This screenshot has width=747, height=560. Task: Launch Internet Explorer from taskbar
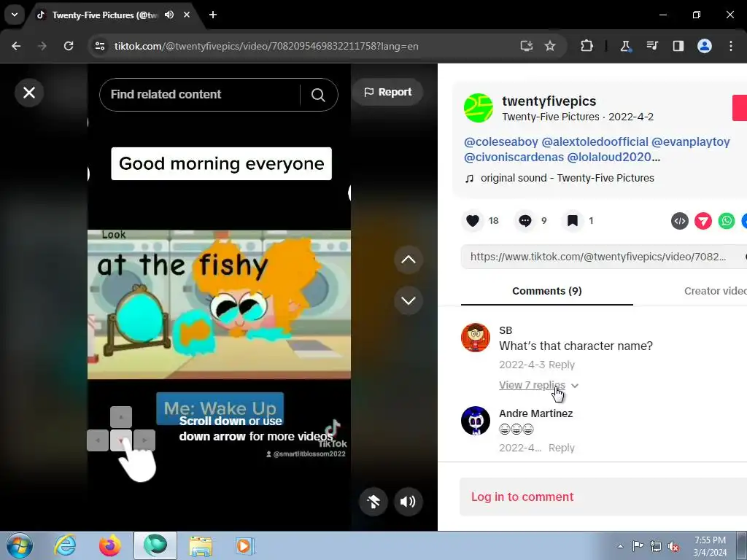pyautogui.click(x=65, y=545)
